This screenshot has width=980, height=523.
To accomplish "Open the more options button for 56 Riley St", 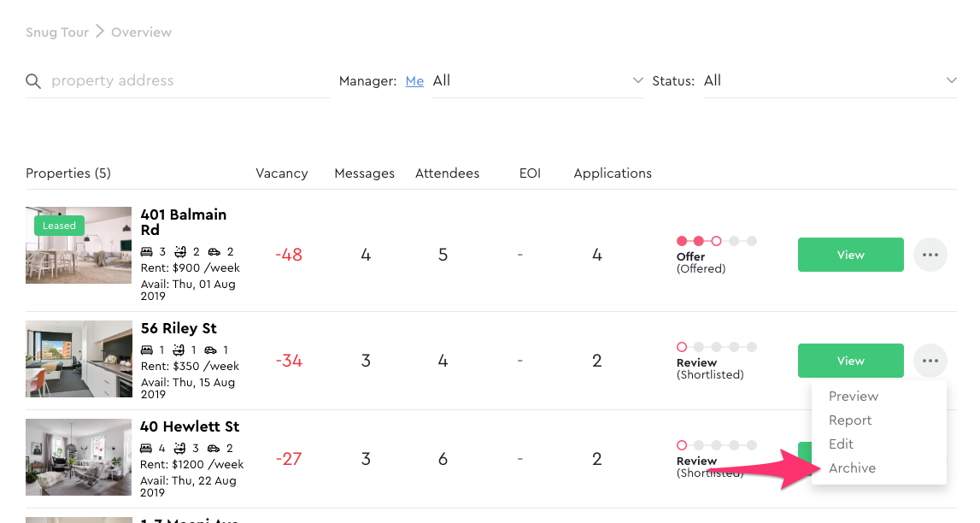I will click(x=930, y=361).
